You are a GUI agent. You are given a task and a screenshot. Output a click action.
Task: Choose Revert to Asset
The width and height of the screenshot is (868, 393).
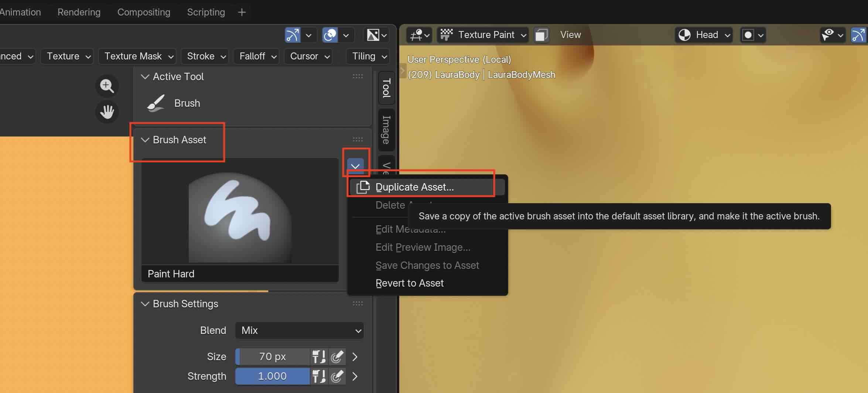427,283
